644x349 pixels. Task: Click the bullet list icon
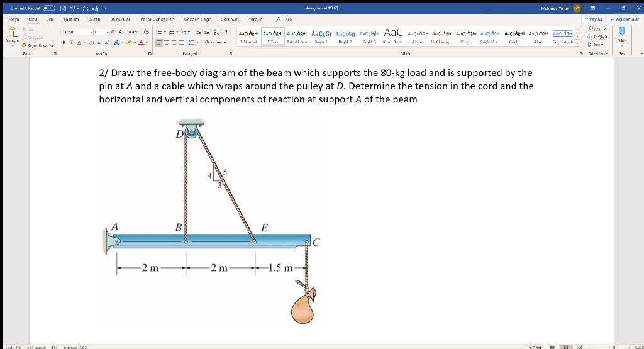tap(159, 32)
